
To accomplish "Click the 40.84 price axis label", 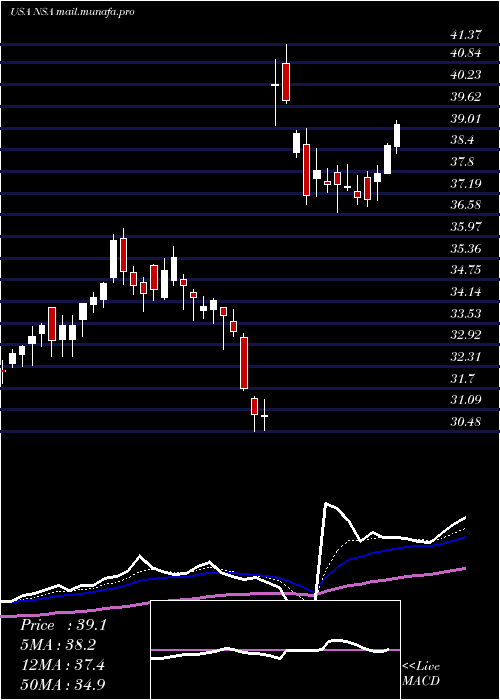I will 466,54.
